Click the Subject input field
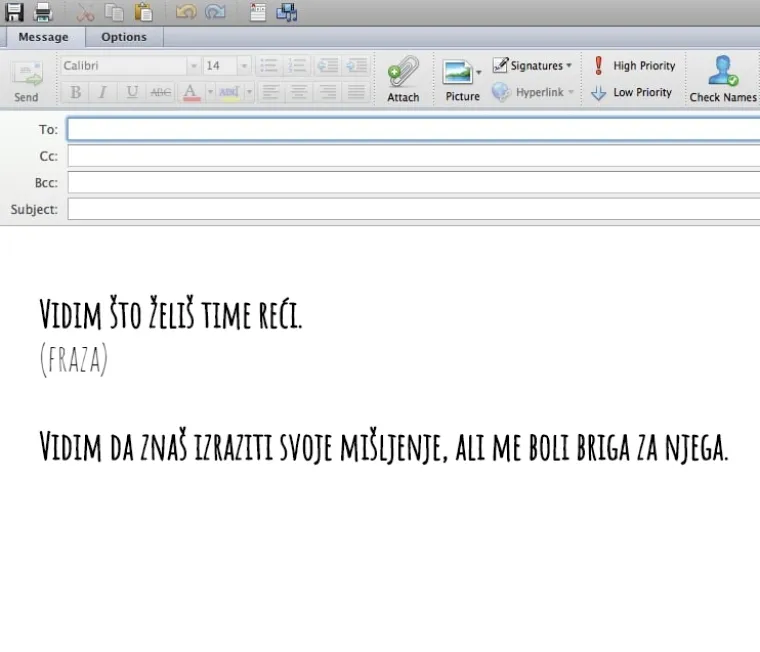The image size is (760, 652). click(x=412, y=210)
